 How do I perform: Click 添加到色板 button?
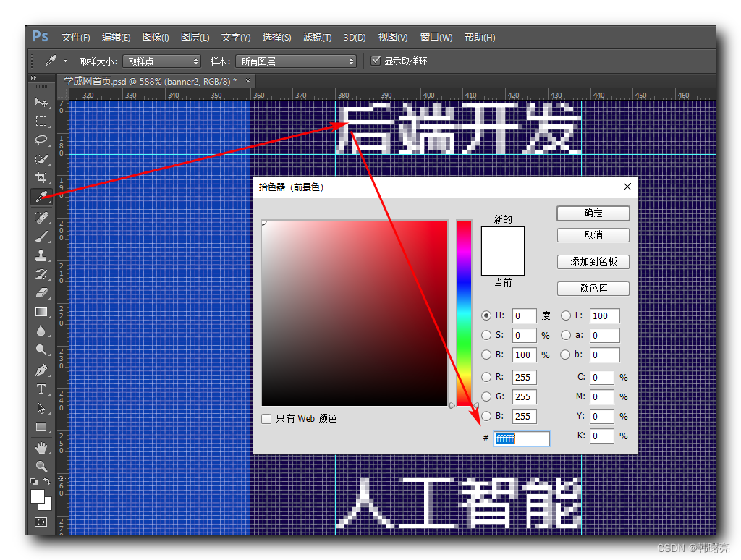click(593, 262)
